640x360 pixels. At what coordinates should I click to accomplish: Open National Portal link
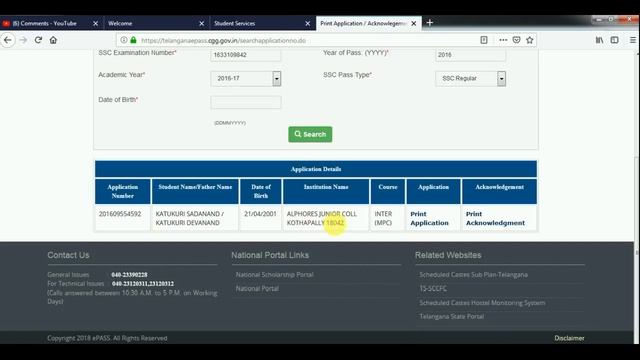coord(257,289)
